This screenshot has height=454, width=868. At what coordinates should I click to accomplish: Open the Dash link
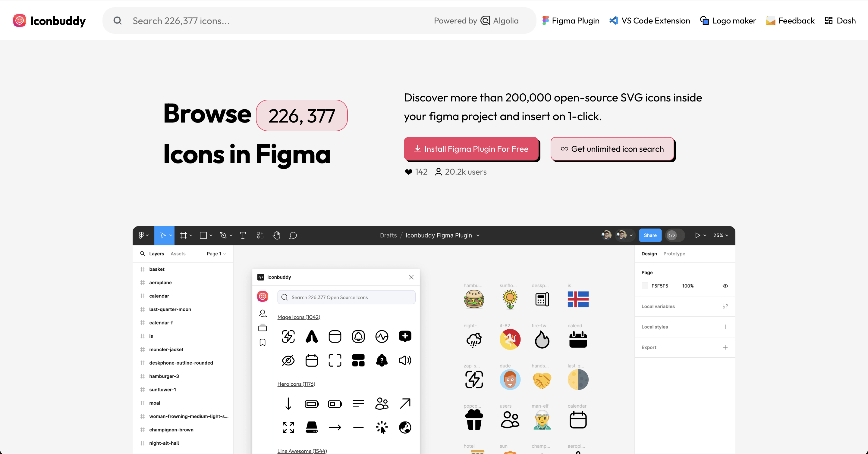(840, 20)
